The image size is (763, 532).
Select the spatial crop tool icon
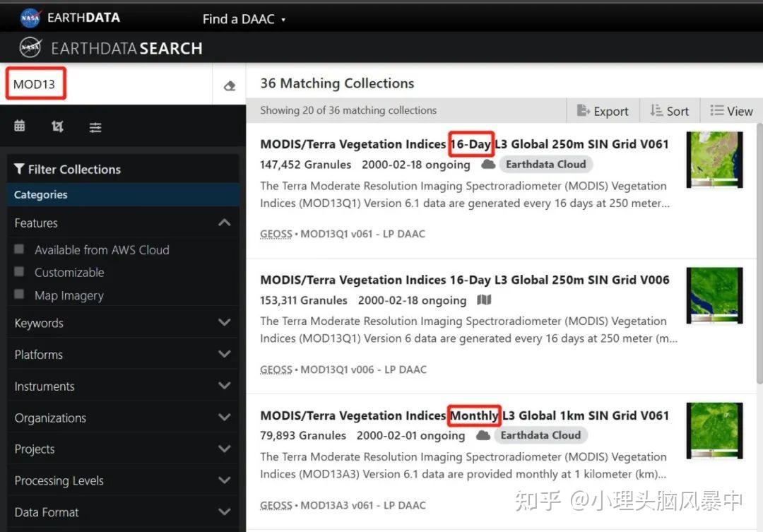click(x=57, y=126)
